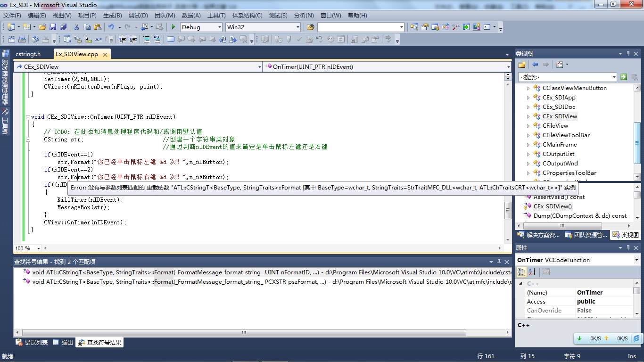Open the Extension Manager green arrow icon
Screen dimensions: 644x362
tap(466, 27)
